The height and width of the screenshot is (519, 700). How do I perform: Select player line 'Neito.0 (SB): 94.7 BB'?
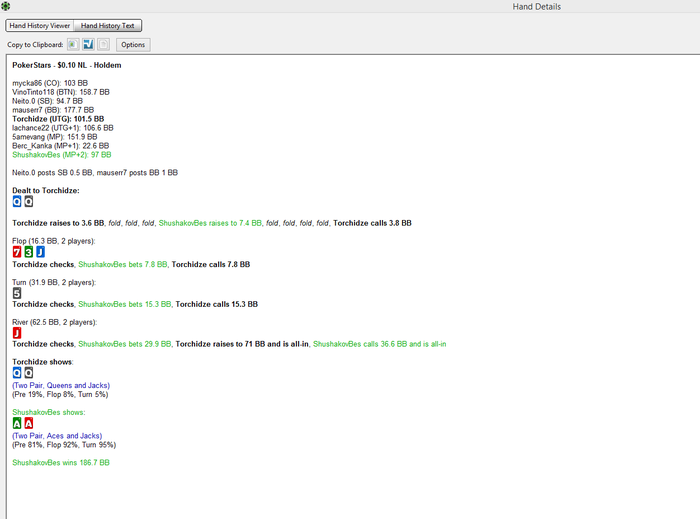[x=47, y=101]
